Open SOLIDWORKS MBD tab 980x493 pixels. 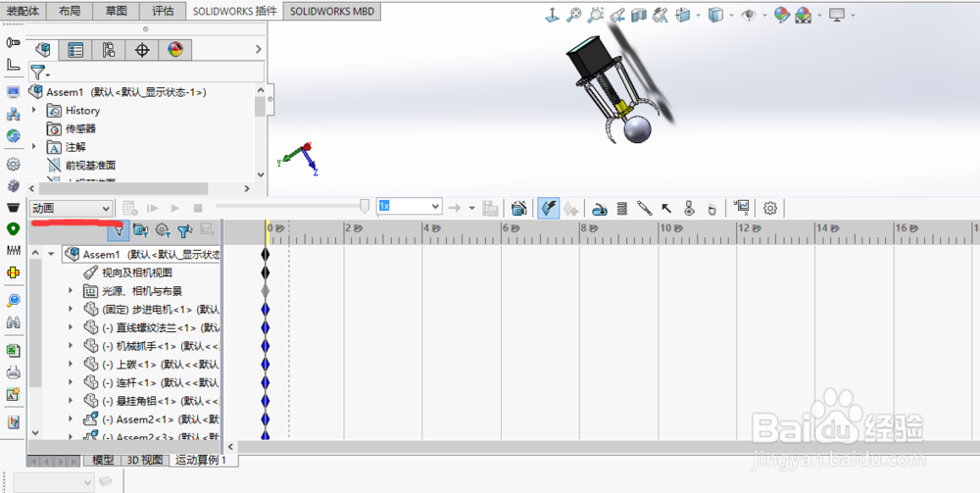pyautogui.click(x=332, y=11)
